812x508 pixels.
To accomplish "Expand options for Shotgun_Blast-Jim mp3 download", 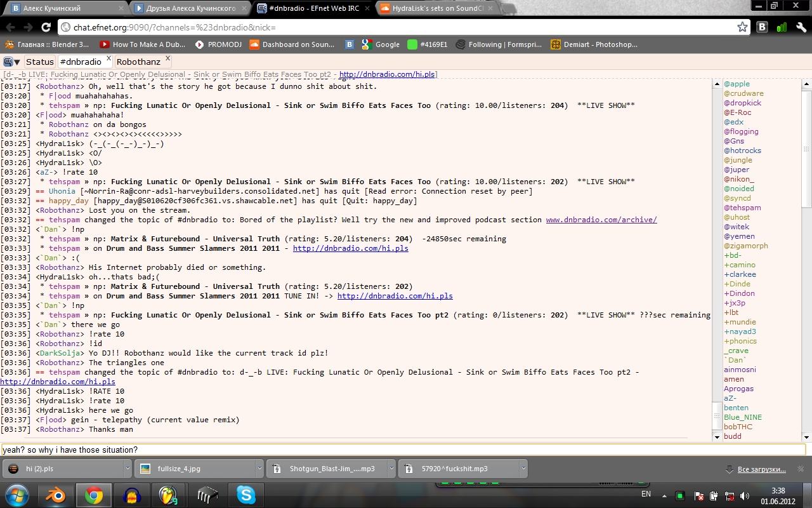I will (391, 469).
